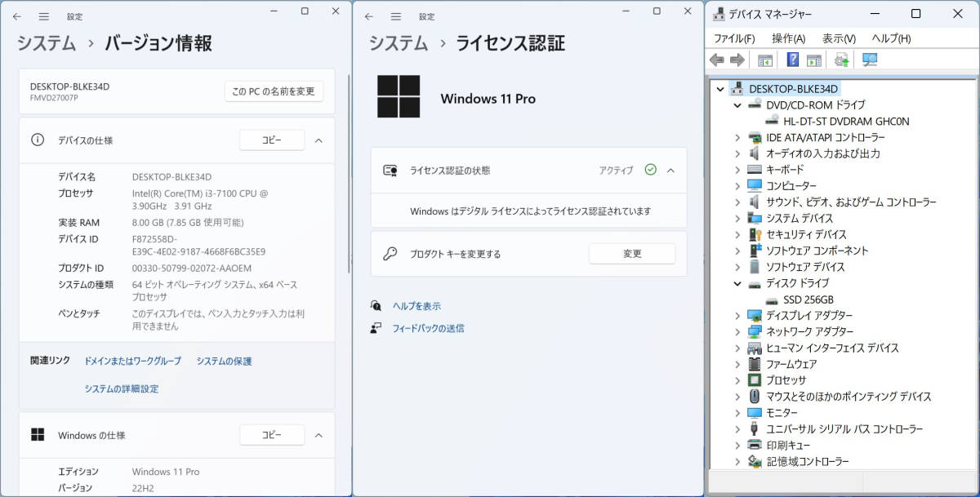This screenshot has width=980, height=497.
Task: Open the ヘルプを表示 link
Action: tap(416, 306)
